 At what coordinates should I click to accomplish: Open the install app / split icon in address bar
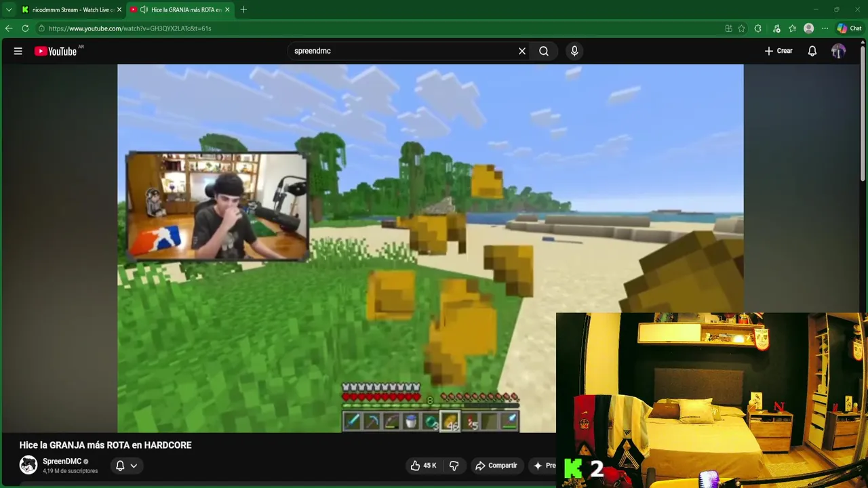[x=728, y=28]
